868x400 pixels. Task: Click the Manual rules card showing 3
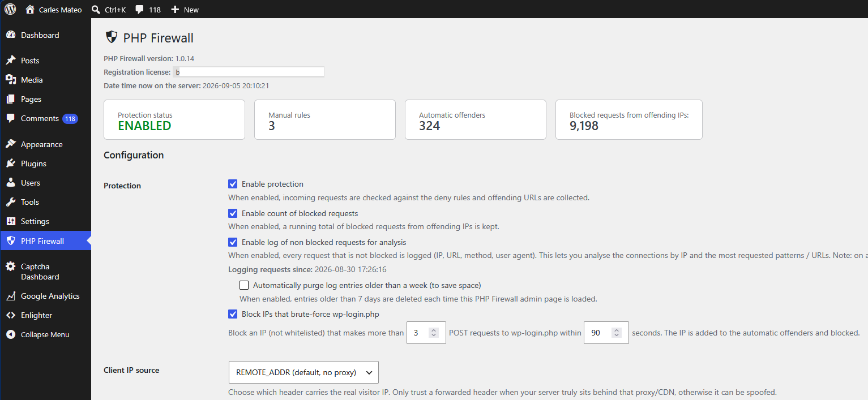pyautogui.click(x=325, y=119)
